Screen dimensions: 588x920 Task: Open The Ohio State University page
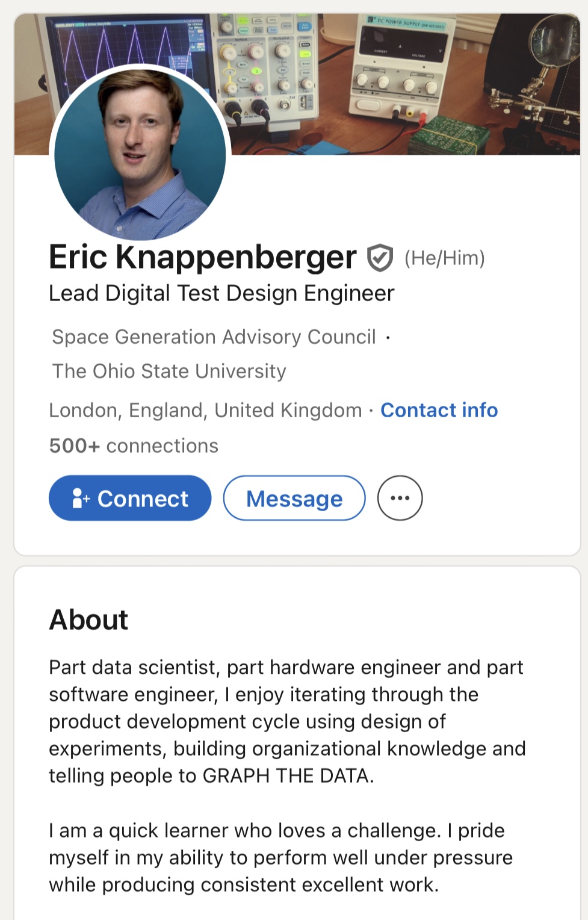point(169,371)
